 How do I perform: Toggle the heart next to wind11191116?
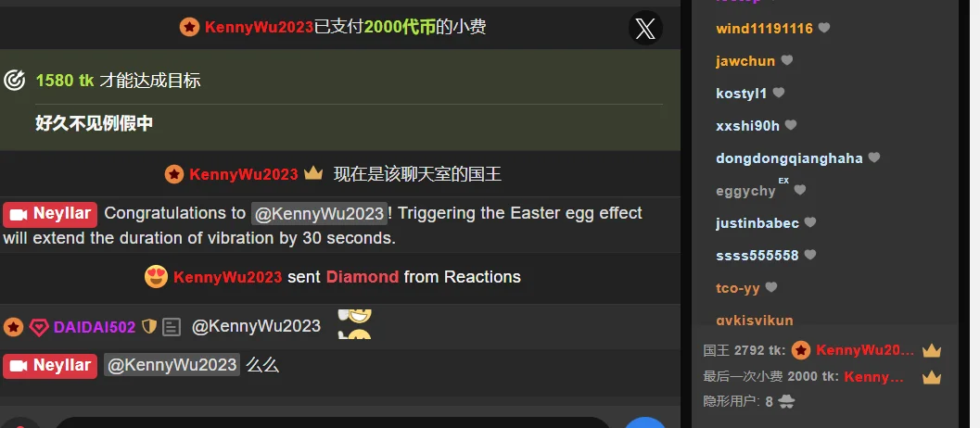click(824, 28)
